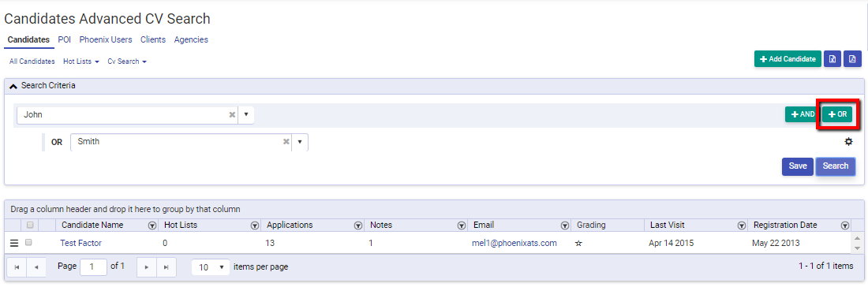Click the PDF export icon button
This screenshot has height=287, width=868.
(852, 59)
